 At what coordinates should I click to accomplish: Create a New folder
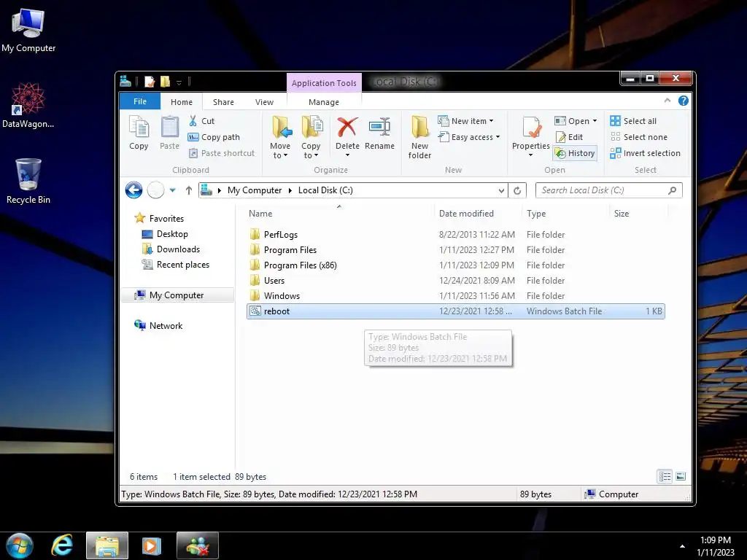point(419,137)
